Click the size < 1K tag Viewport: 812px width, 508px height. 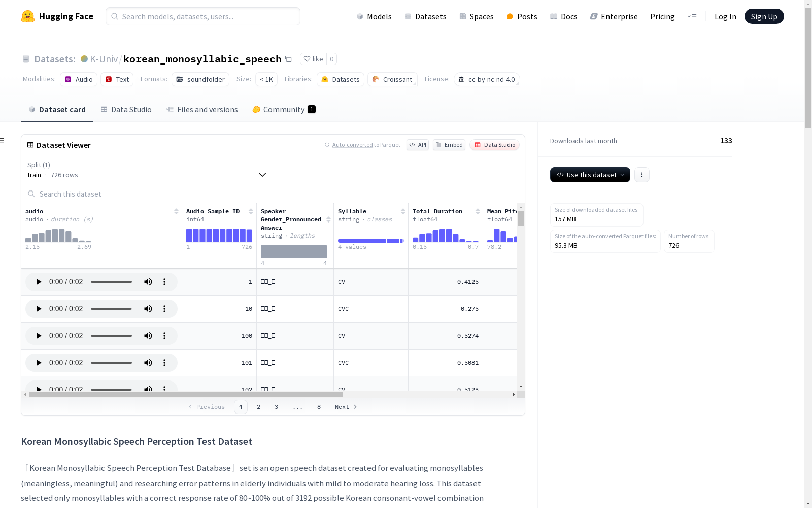point(266,79)
